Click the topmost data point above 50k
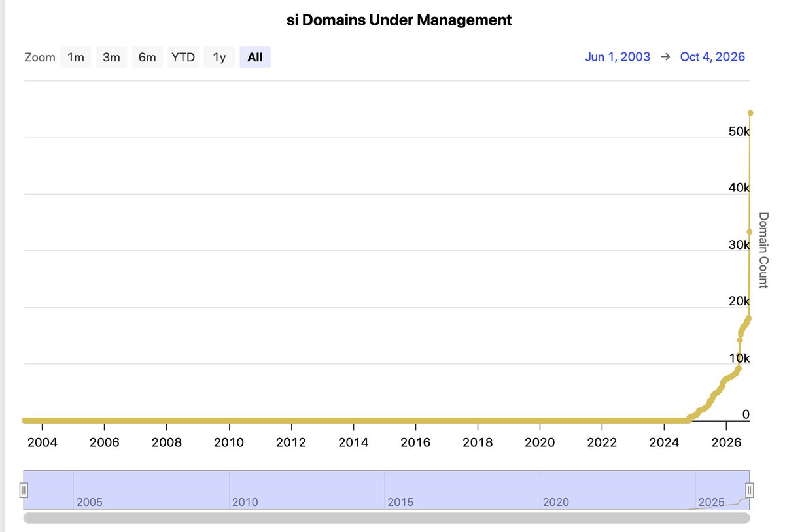 pyautogui.click(x=750, y=113)
